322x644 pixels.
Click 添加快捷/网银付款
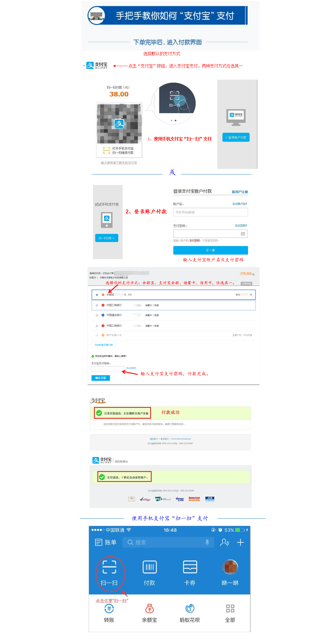coord(104,345)
